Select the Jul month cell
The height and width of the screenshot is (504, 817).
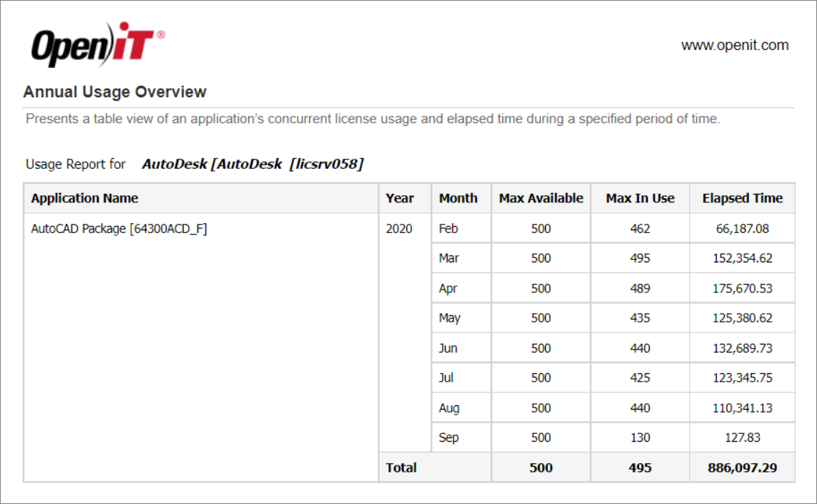[x=461, y=377]
